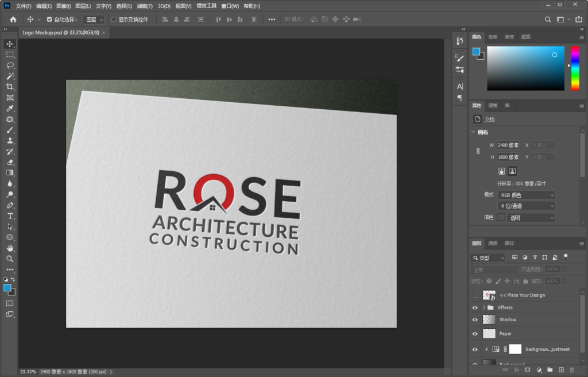The height and width of the screenshot is (377, 588).
Task: Select the Brush tool
Action: point(10,130)
